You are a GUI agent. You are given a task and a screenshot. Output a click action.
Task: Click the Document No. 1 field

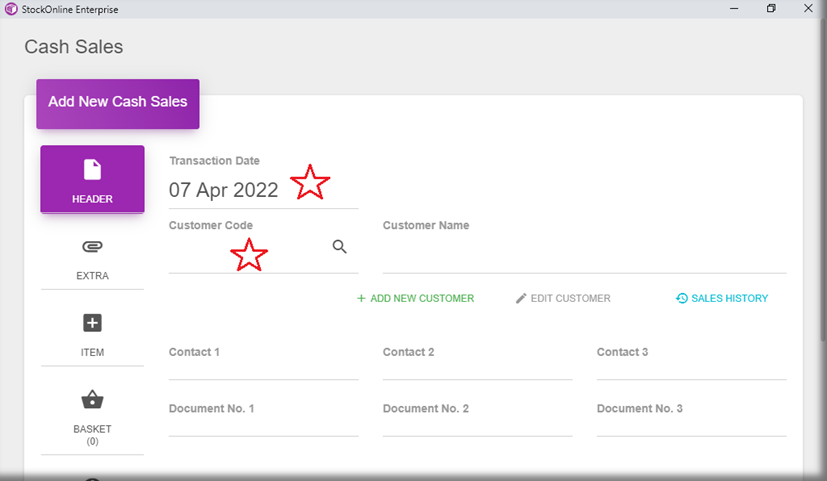(263, 426)
